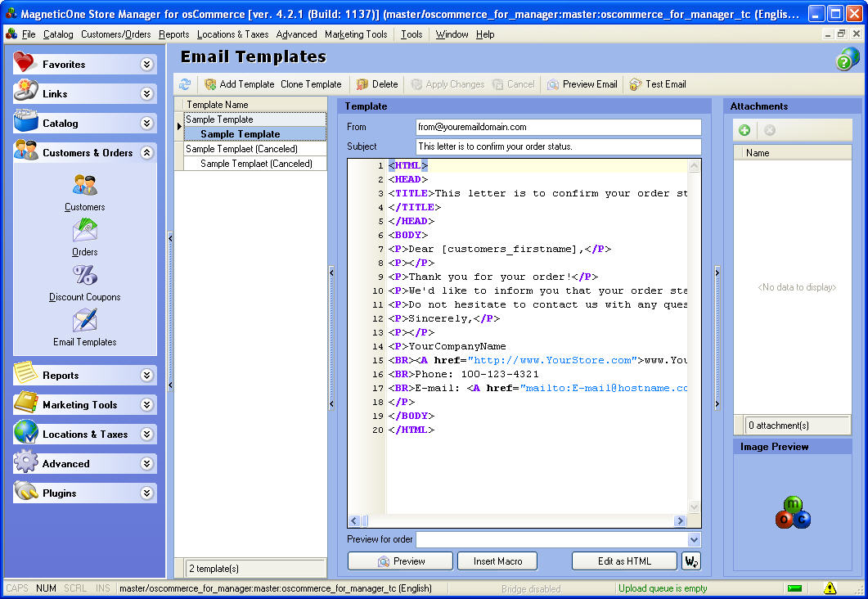This screenshot has width=868, height=599.
Task: Click the Name column header in Attachments
Action: [792, 153]
